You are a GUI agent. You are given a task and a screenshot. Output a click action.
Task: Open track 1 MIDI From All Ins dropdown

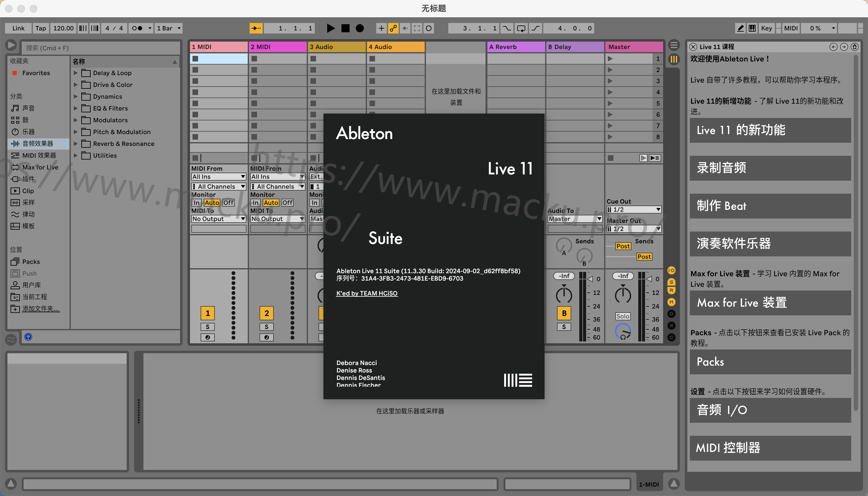(219, 177)
